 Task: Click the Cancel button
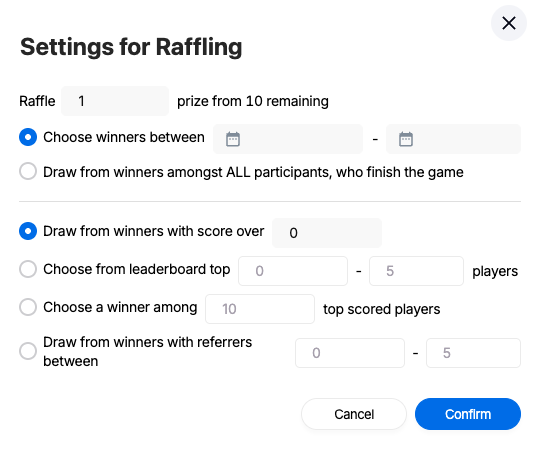pyautogui.click(x=354, y=414)
